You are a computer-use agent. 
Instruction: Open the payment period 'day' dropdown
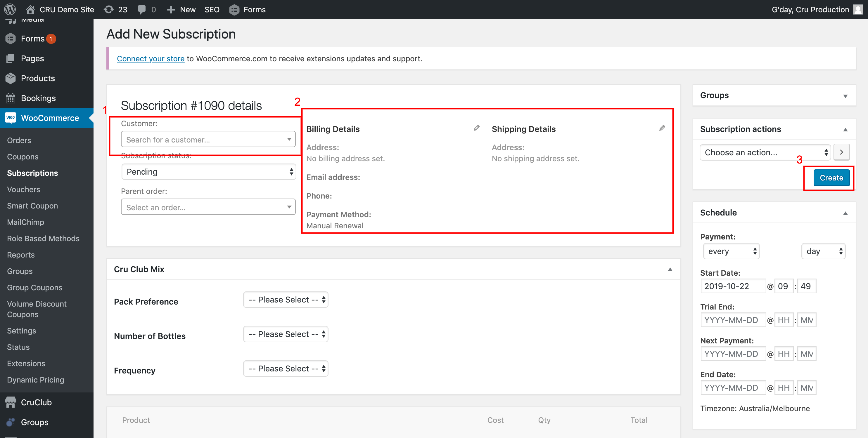point(823,251)
